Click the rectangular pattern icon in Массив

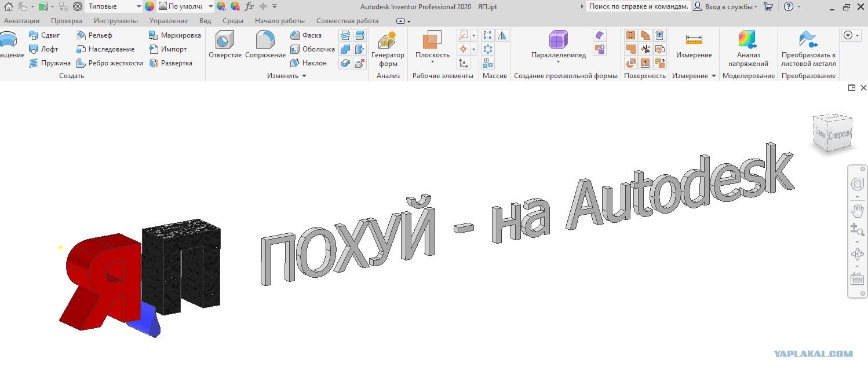488,35
